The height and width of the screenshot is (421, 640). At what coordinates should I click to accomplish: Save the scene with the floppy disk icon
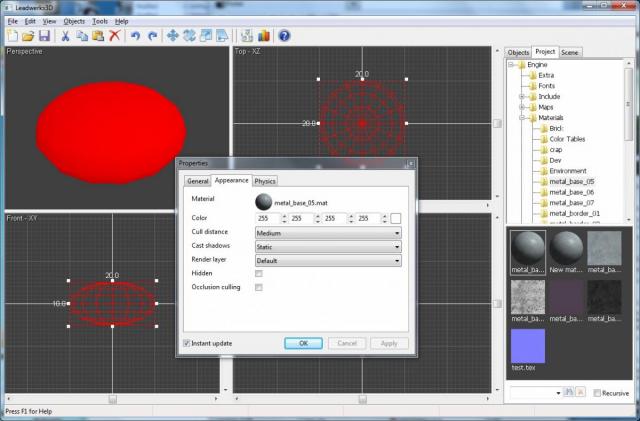tap(45, 36)
